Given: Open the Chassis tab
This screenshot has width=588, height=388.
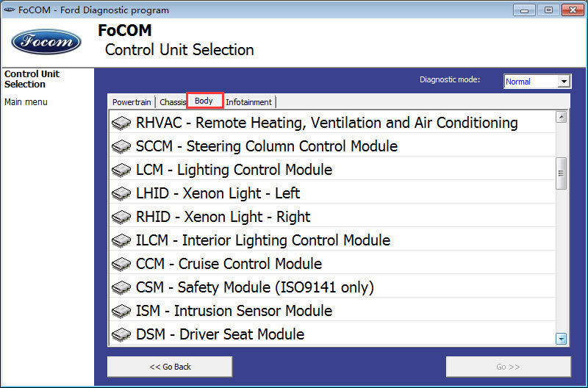Looking at the screenshot, I should click(172, 102).
